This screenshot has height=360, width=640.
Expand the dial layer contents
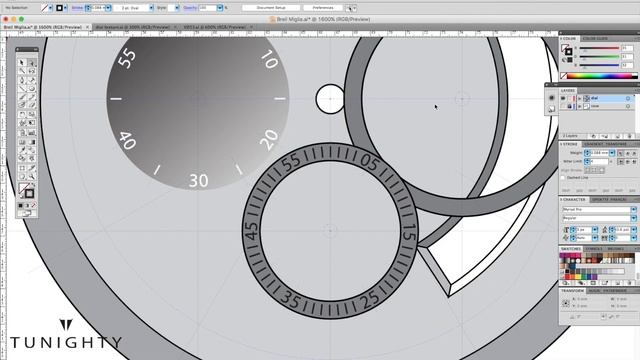(x=580, y=98)
